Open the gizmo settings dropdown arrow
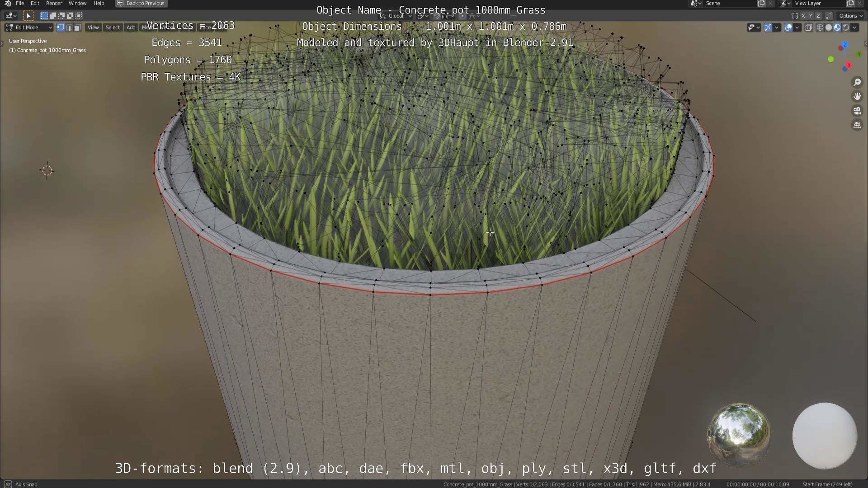Image resolution: width=868 pixels, height=488 pixels. tap(777, 28)
